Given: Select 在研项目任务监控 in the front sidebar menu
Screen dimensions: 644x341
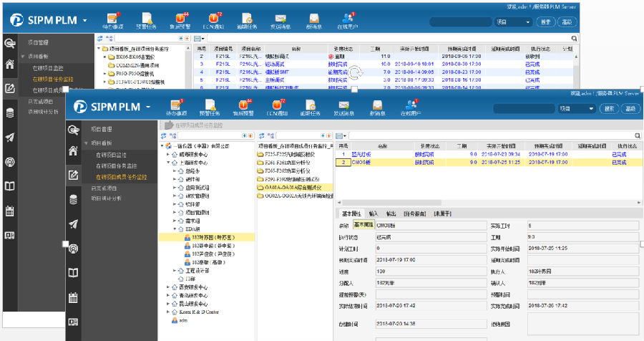Looking at the screenshot, I should click(x=121, y=165).
